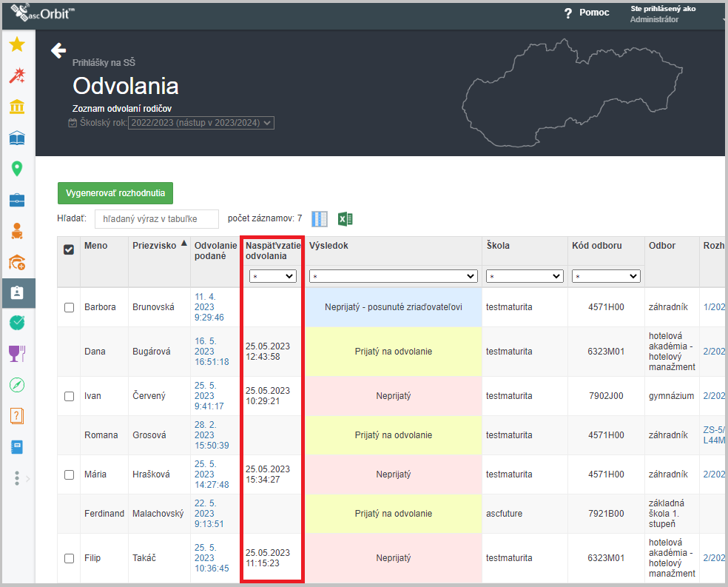Open the teal checkmark circle sidebar icon

pos(17,322)
